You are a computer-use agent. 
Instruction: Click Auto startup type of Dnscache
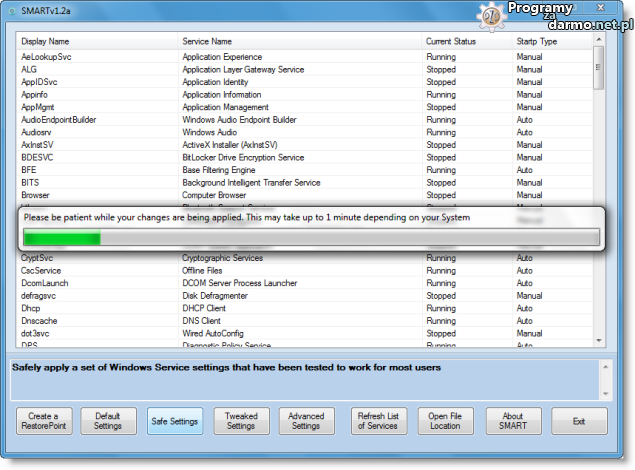click(524, 321)
